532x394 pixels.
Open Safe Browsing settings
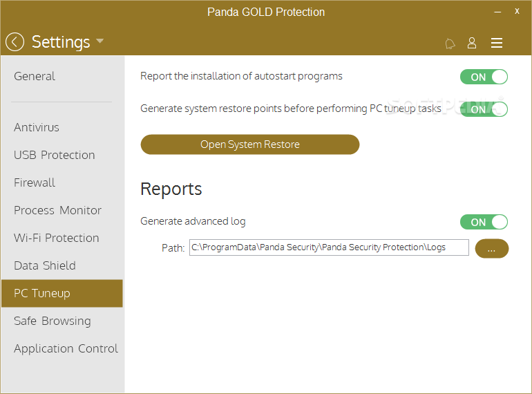click(x=53, y=321)
